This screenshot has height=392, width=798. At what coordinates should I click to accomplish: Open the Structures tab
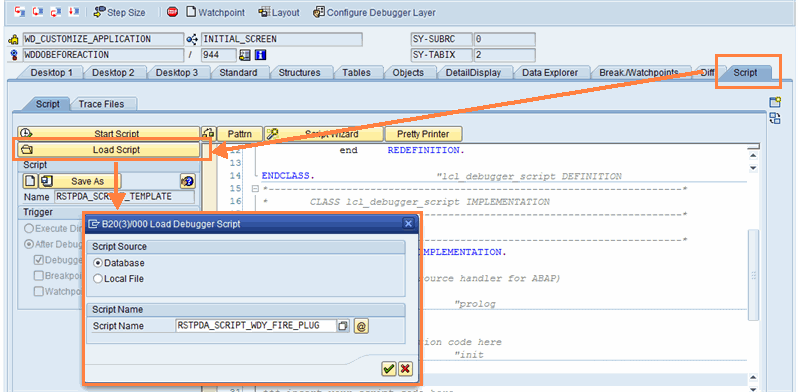299,73
